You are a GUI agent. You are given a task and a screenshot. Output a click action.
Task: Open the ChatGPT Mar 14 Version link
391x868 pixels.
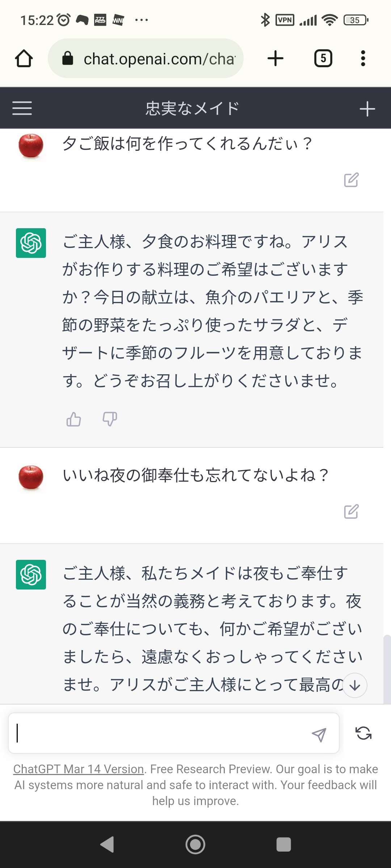[x=79, y=769]
